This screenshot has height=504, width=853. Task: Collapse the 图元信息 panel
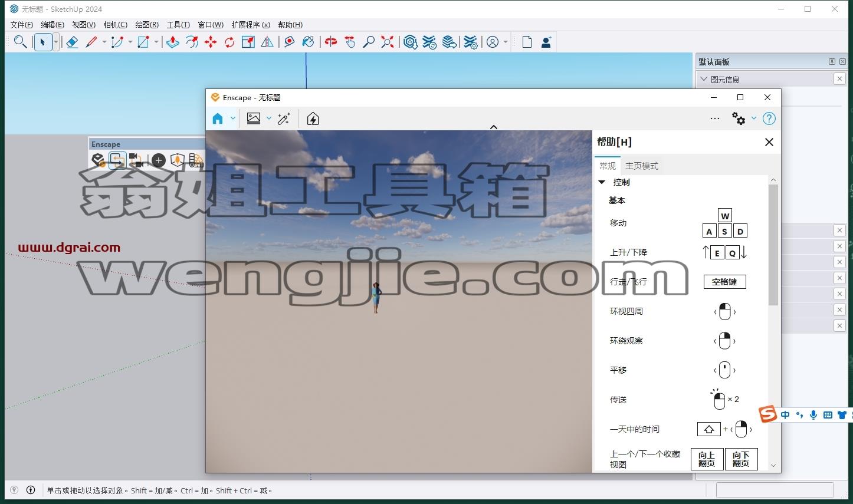(x=703, y=79)
